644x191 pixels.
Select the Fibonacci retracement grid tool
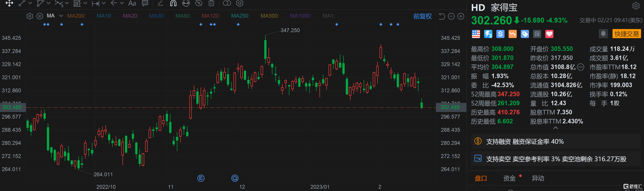[77, 3]
